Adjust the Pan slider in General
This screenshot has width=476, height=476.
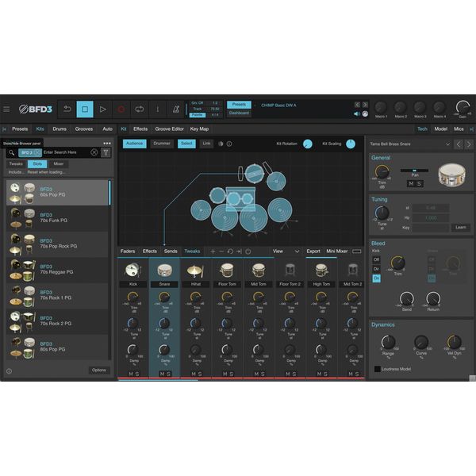[x=414, y=171]
